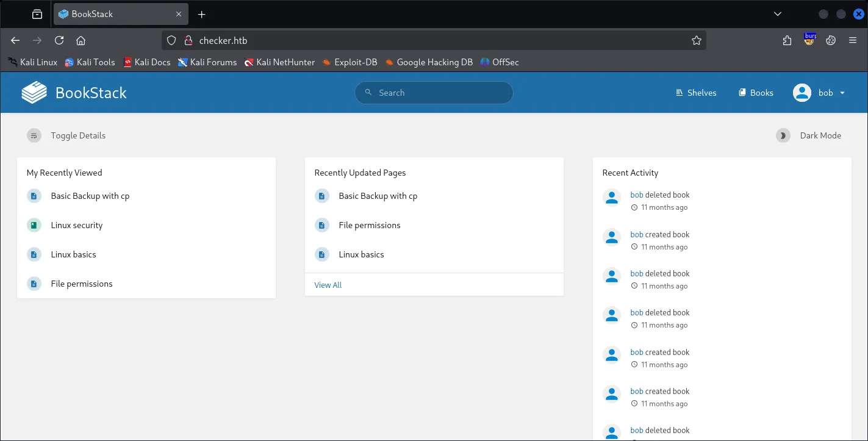Click book icon next to Linux security
868x441 pixels.
pyautogui.click(x=34, y=225)
